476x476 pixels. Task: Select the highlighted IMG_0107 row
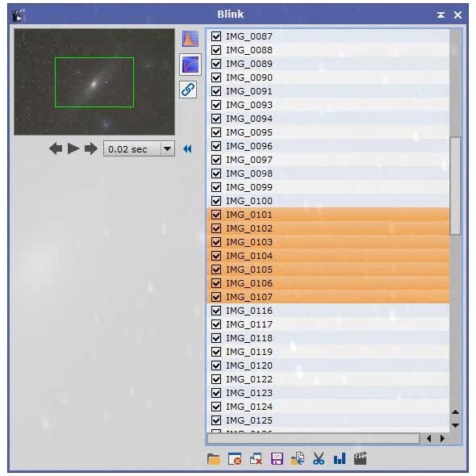click(x=328, y=297)
